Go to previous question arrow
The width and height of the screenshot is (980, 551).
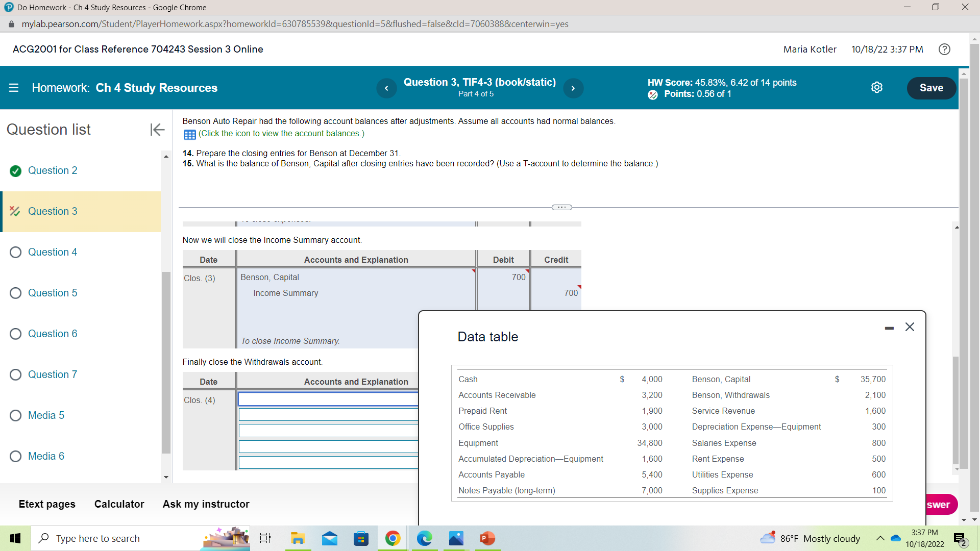pyautogui.click(x=386, y=88)
